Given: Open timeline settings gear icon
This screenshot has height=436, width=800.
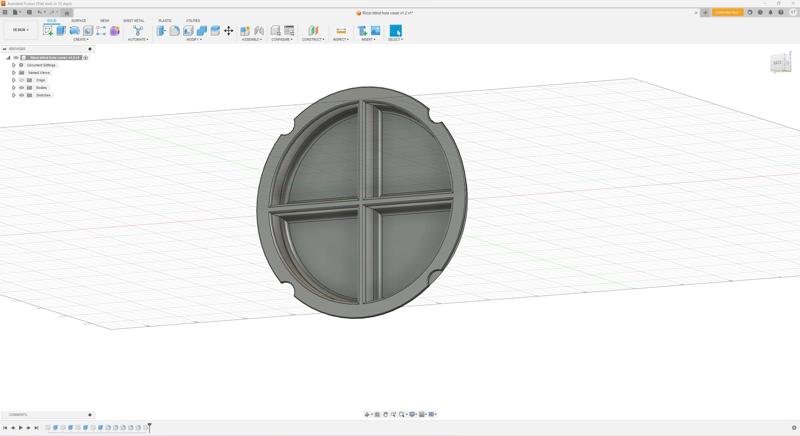Looking at the screenshot, I should (x=794, y=428).
